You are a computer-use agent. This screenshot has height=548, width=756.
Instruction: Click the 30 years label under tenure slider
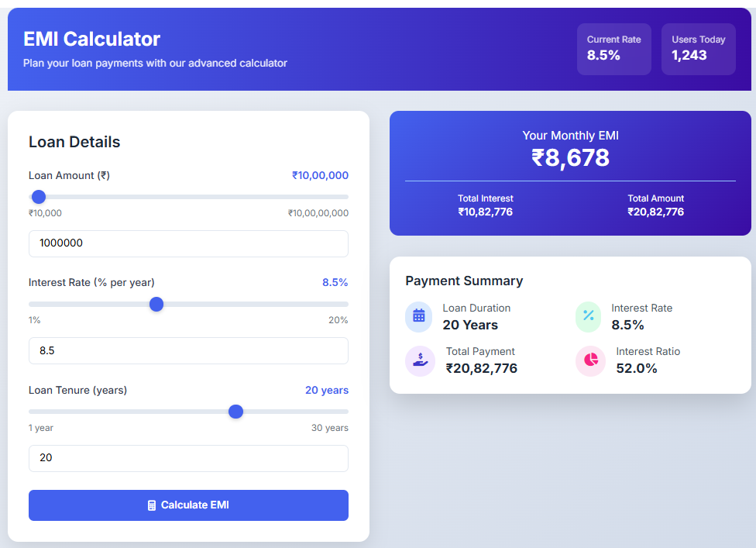[330, 428]
